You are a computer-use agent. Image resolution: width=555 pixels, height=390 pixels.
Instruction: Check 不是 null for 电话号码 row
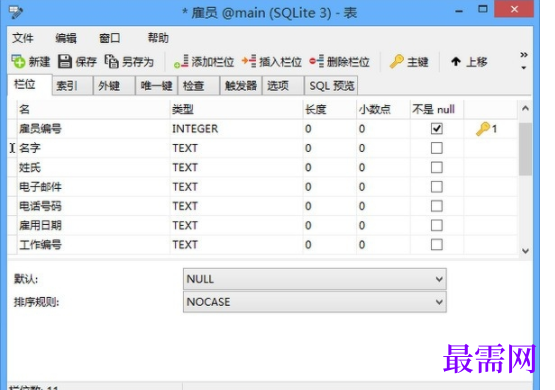pos(436,206)
